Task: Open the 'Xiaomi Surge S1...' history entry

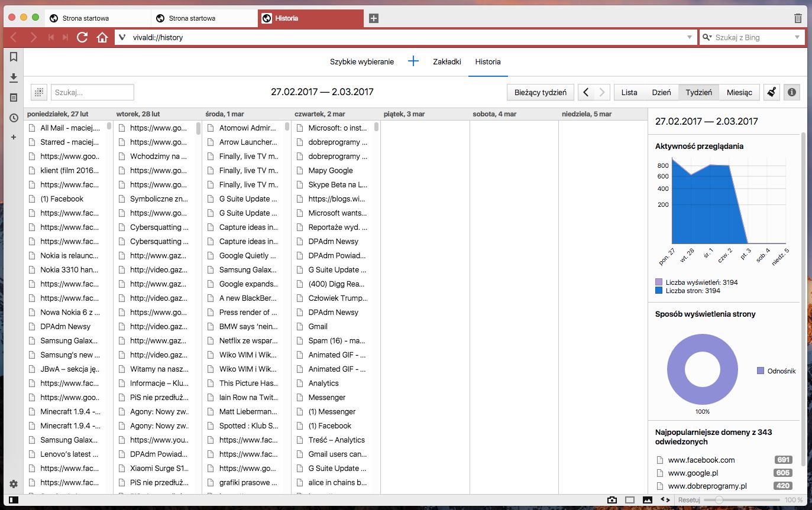Action: (x=154, y=468)
